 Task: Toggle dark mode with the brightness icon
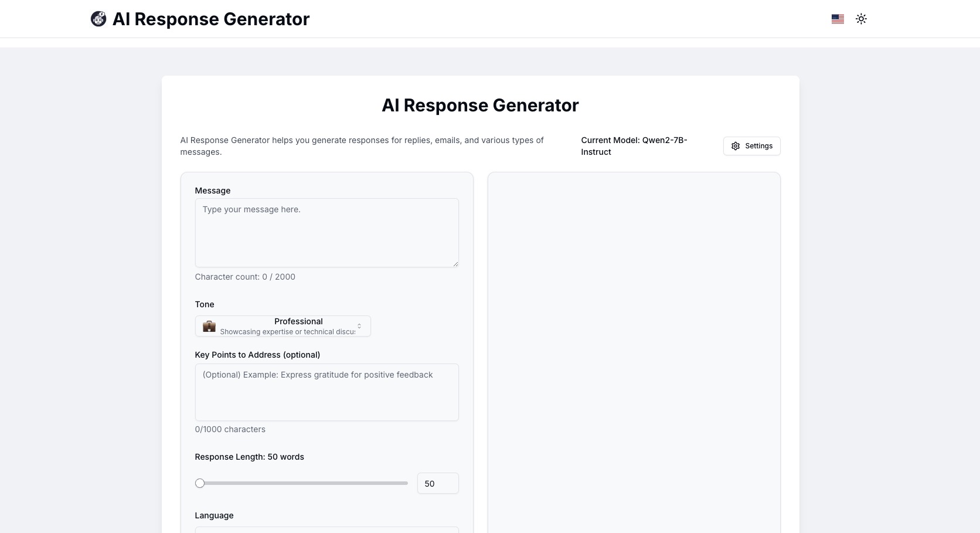point(861,18)
